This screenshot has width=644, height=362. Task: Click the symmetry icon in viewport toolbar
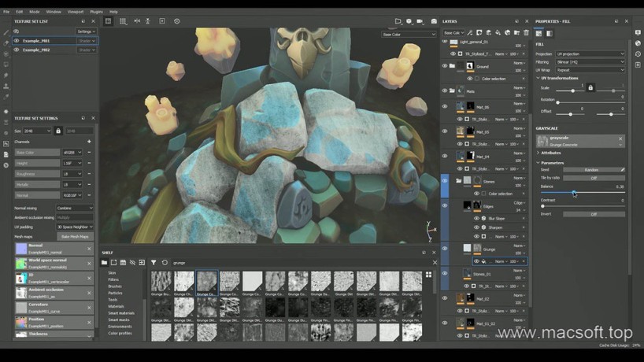coord(136,21)
